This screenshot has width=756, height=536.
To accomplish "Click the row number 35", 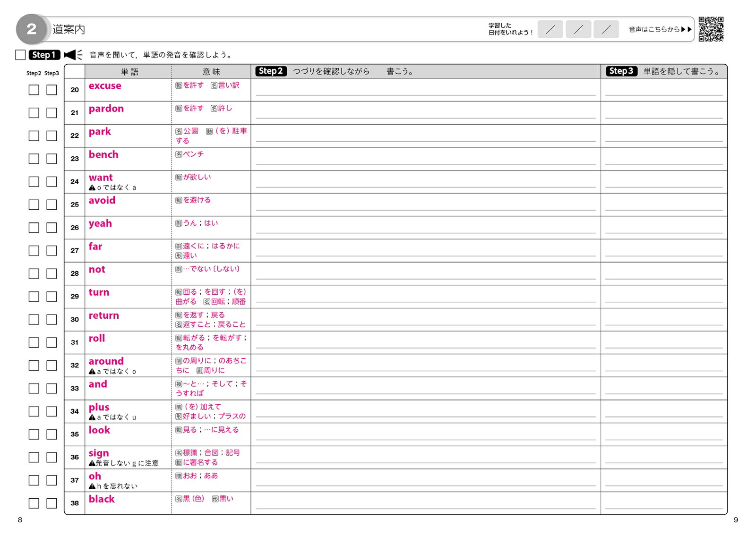I will point(75,434).
